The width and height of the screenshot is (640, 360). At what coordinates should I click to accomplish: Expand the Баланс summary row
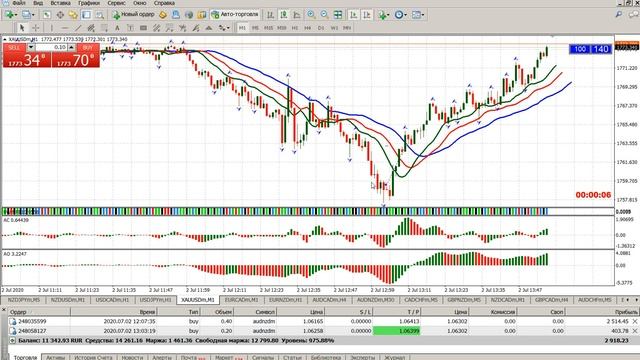12,340
